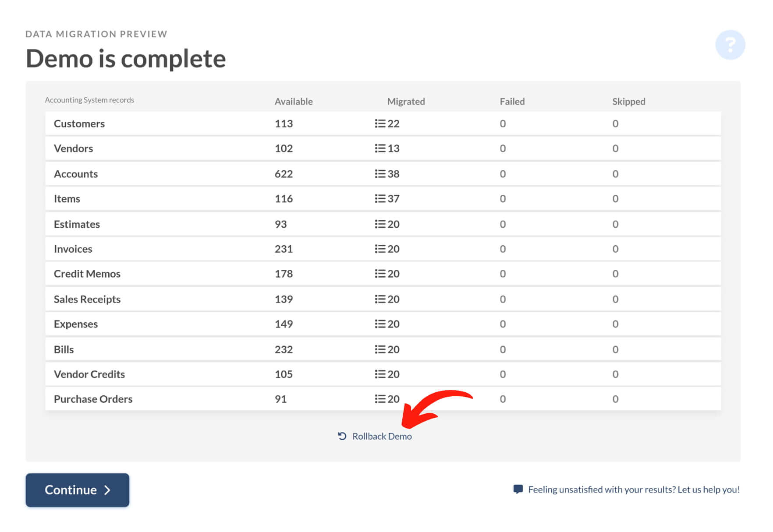Click the Rollback Demo link
This screenshot has height=532, width=773.
pos(382,436)
